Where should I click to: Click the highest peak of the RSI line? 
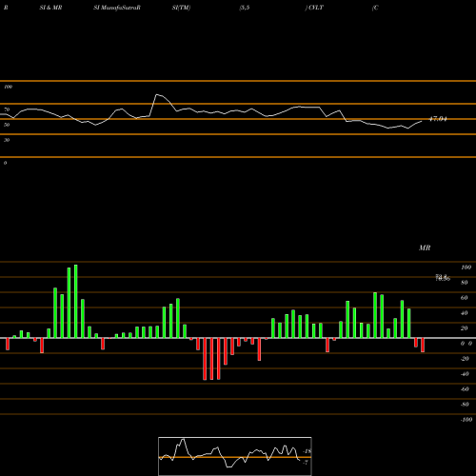(x=156, y=94)
